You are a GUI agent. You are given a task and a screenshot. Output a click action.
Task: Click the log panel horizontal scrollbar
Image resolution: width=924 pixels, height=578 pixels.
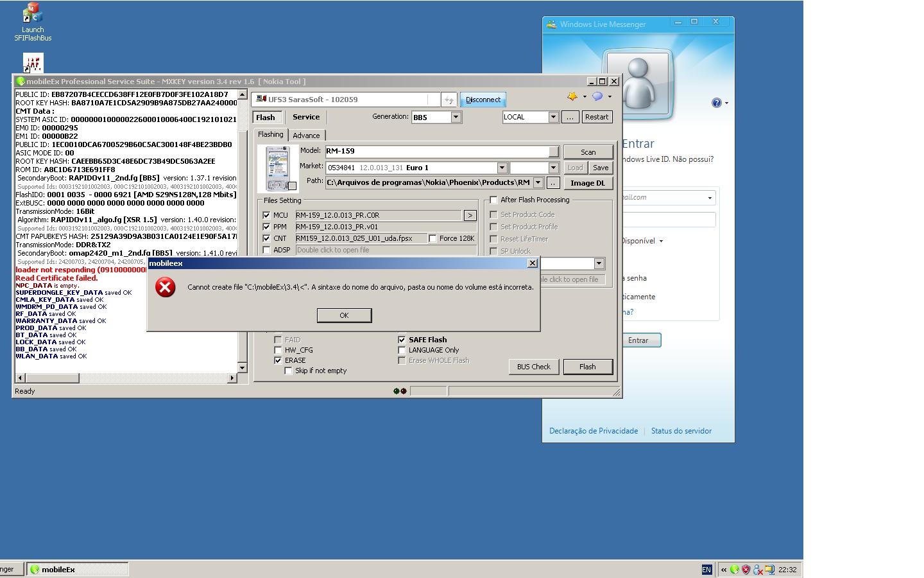(126, 378)
